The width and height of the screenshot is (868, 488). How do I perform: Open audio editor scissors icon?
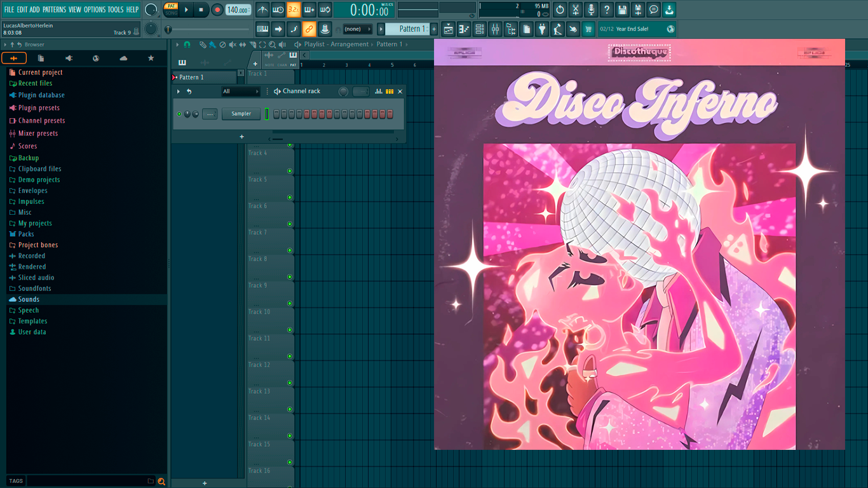pos(575,10)
